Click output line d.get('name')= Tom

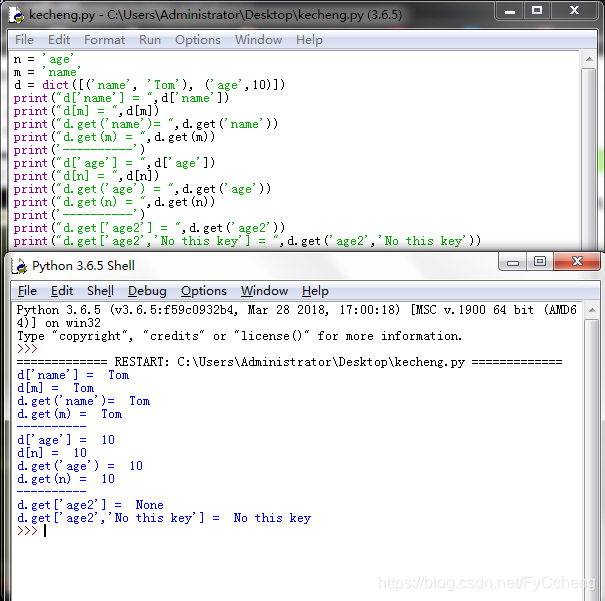[x=83, y=401]
